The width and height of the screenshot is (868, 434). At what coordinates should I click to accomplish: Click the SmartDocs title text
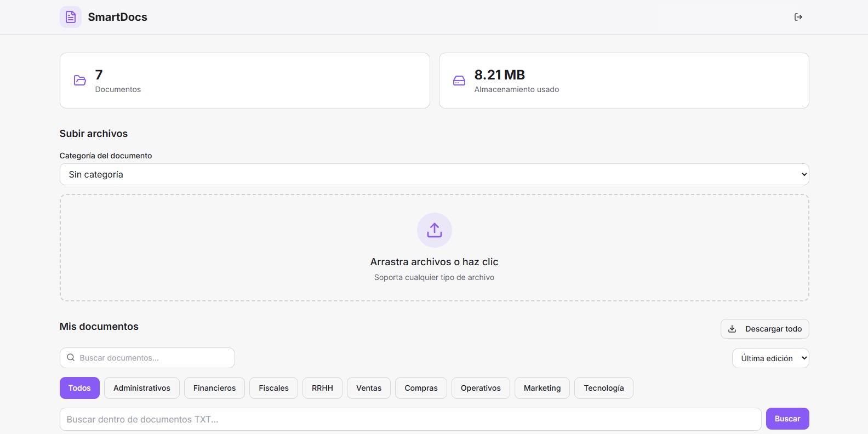click(x=118, y=17)
